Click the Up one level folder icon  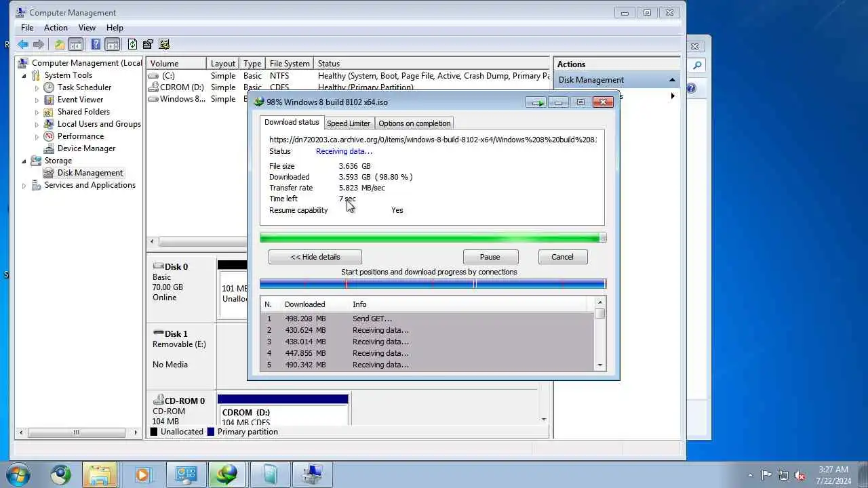pos(59,44)
